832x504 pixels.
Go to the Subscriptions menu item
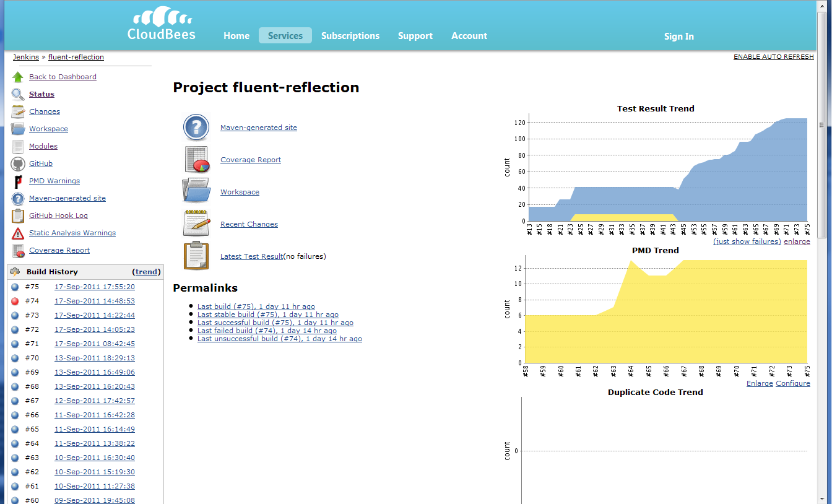350,36
